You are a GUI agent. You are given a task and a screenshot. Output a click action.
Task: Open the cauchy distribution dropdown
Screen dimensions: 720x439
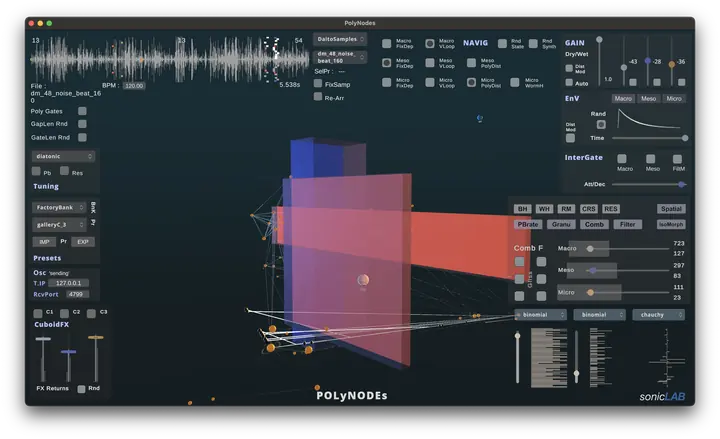658,314
